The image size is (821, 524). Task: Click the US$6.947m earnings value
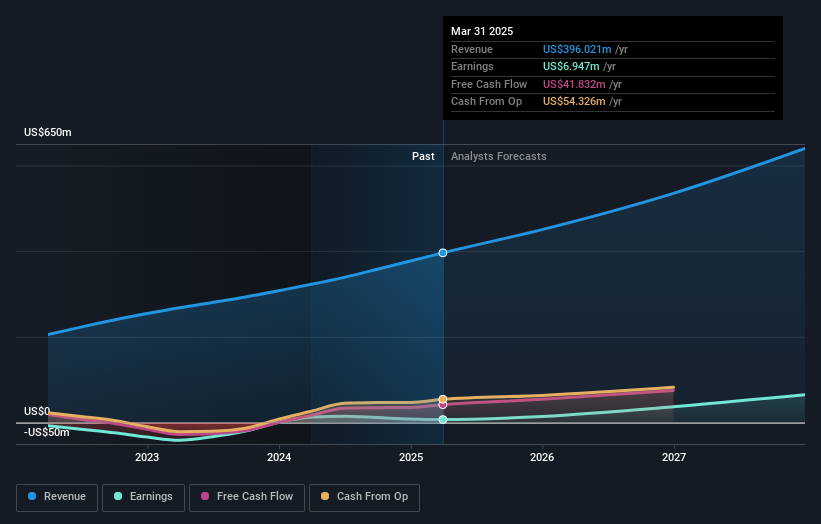coord(571,66)
